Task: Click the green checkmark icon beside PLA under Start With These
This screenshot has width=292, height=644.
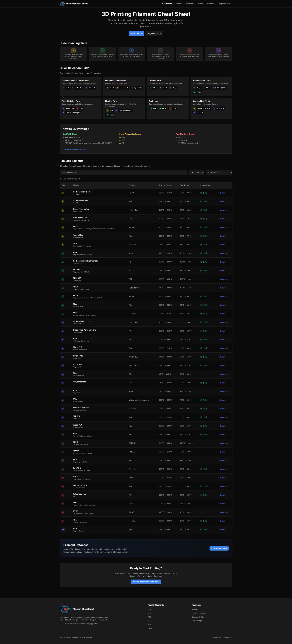Action: [63, 137]
